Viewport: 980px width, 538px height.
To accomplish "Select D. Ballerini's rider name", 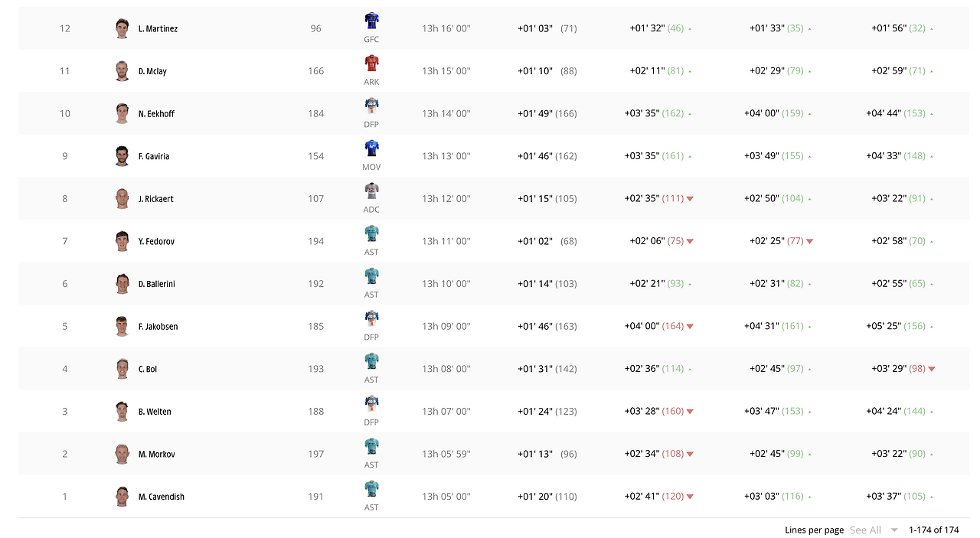I will tap(156, 284).
